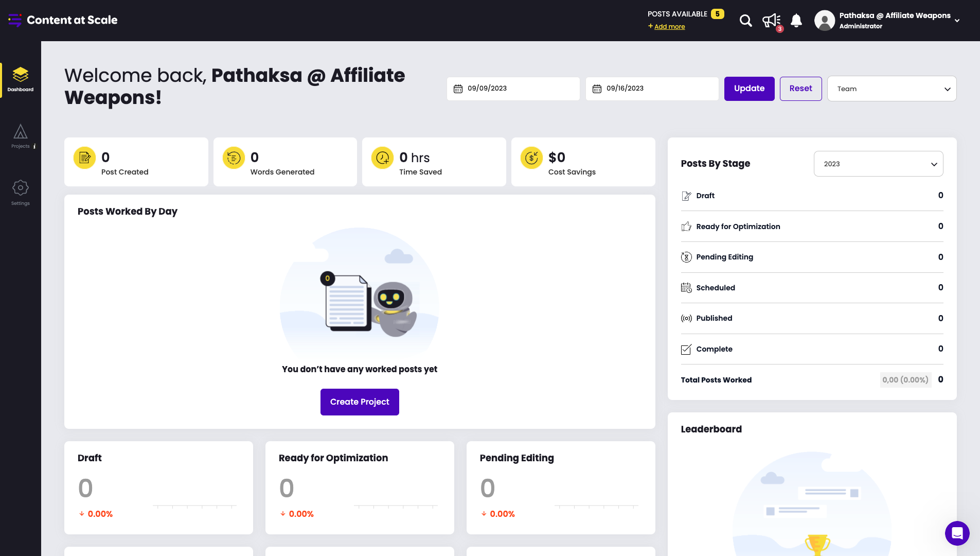Select Dashboard in the sidebar
This screenshot has height=556, width=980.
[x=21, y=79]
